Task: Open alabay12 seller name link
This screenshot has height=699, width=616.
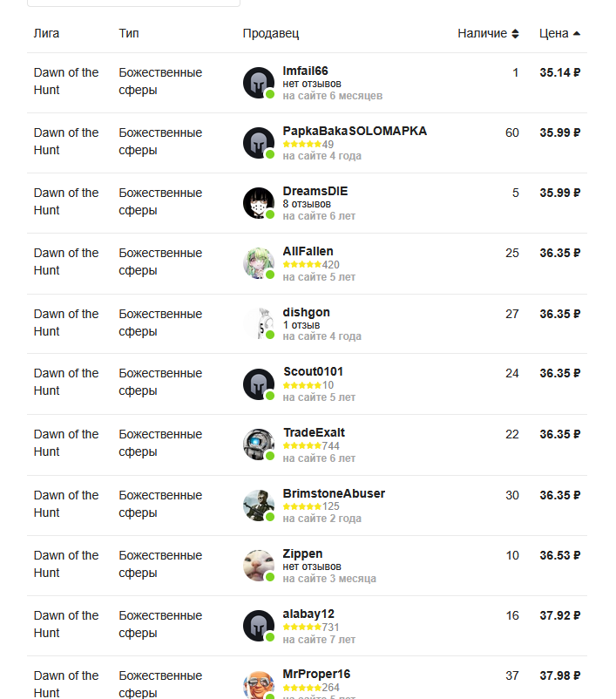Action: (308, 614)
